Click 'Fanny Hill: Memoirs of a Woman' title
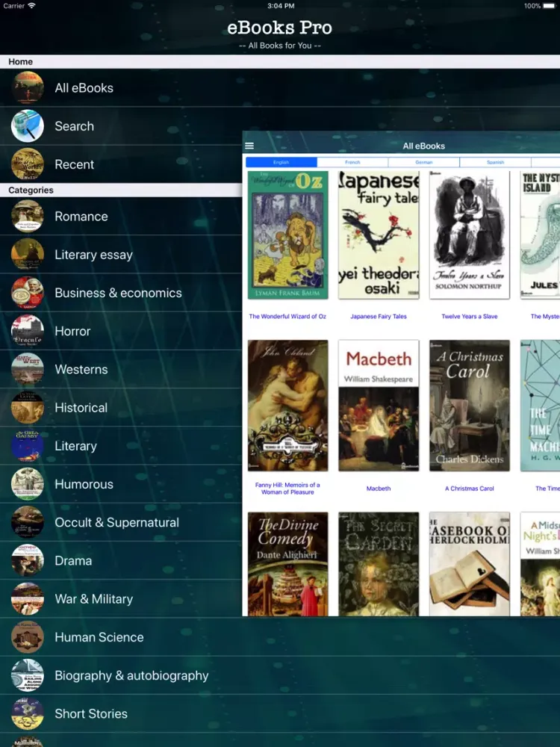 point(287,489)
